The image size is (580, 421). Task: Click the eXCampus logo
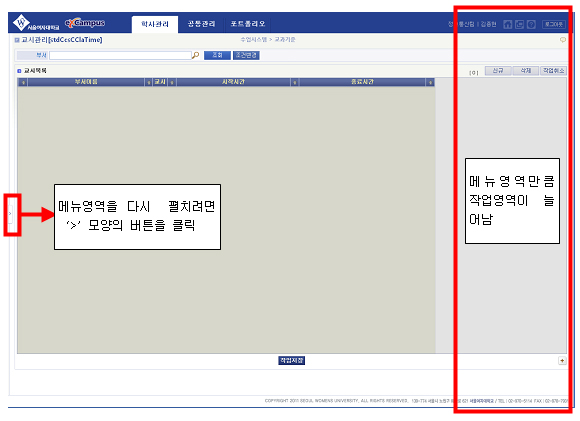pyautogui.click(x=85, y=23)
